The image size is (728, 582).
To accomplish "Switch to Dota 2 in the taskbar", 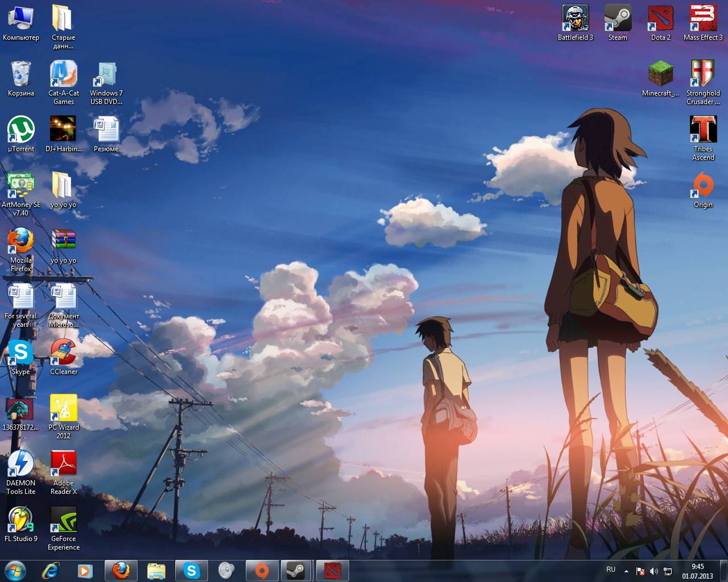I will (x=333, y=571).
